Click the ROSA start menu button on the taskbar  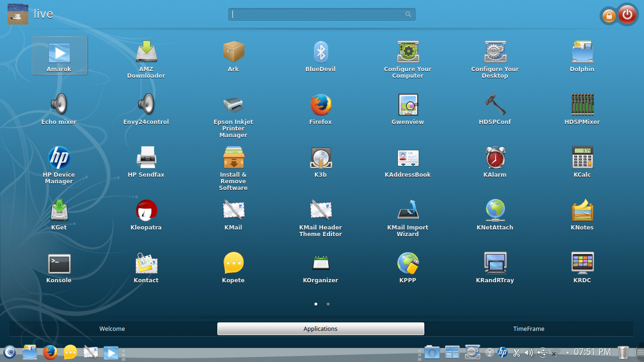pyautogui.click(x=10, y=352)
